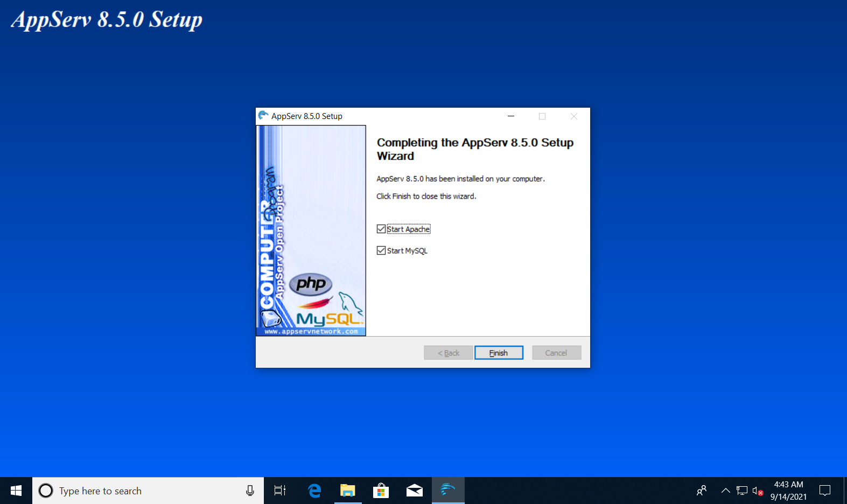
Task: Click the microphone voice search icon
Action: pos(250,491)
